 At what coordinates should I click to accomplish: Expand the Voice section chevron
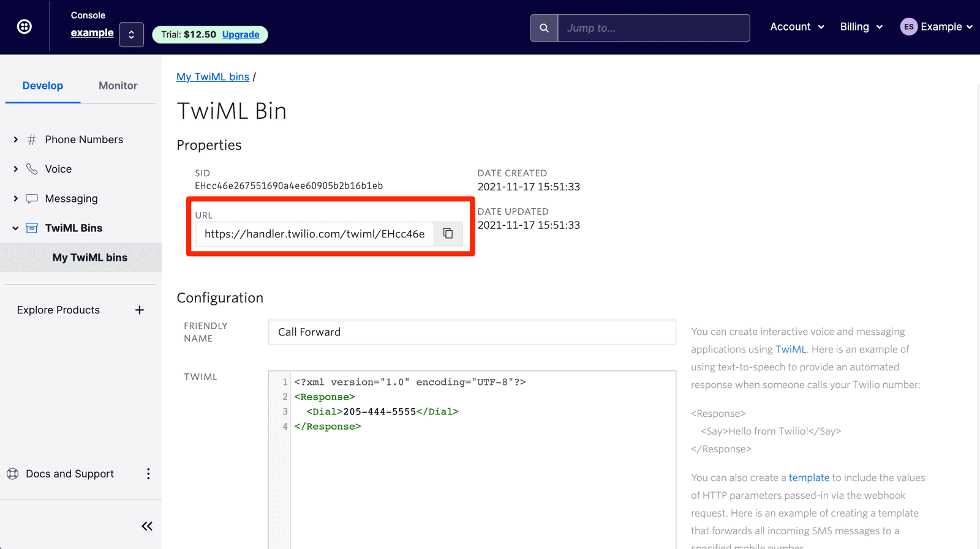coord(15,169)
